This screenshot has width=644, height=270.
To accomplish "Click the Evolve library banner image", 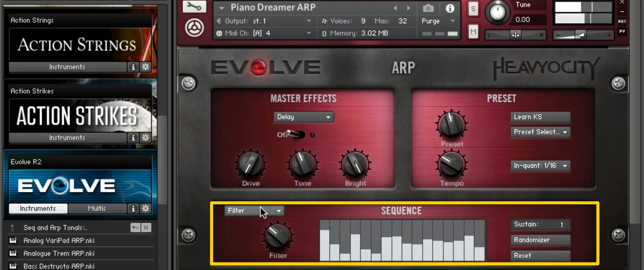I will pos(80,186).
